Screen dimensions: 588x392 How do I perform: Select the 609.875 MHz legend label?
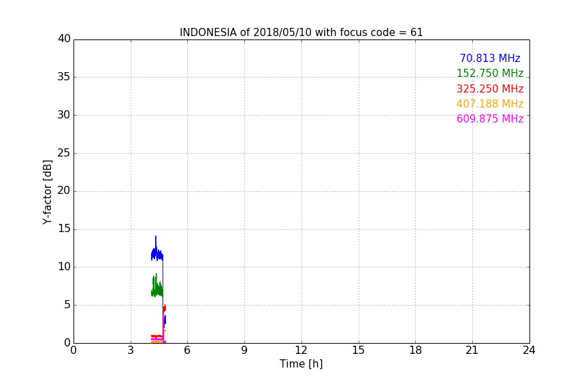coord(490,119)
